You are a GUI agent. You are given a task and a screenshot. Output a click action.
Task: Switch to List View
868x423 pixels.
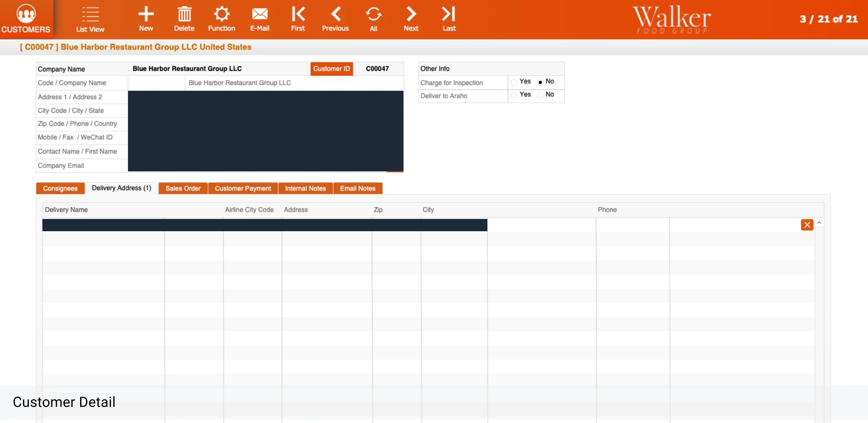tap(90, 20)
